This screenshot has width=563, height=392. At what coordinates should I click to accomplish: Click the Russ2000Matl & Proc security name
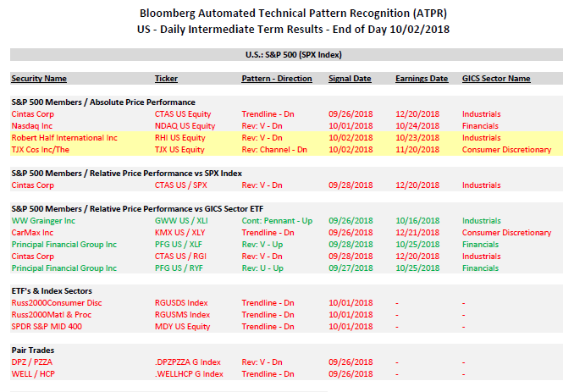(x=52, y=315)
